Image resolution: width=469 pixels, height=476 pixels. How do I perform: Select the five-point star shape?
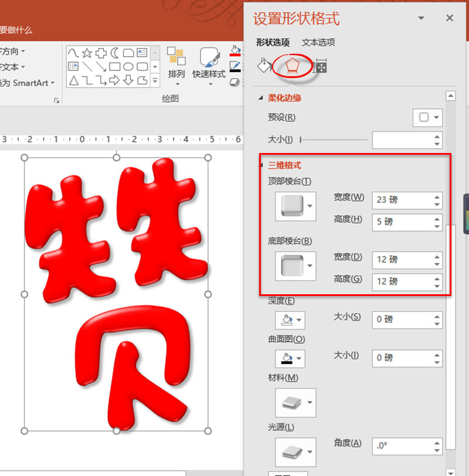87,53
